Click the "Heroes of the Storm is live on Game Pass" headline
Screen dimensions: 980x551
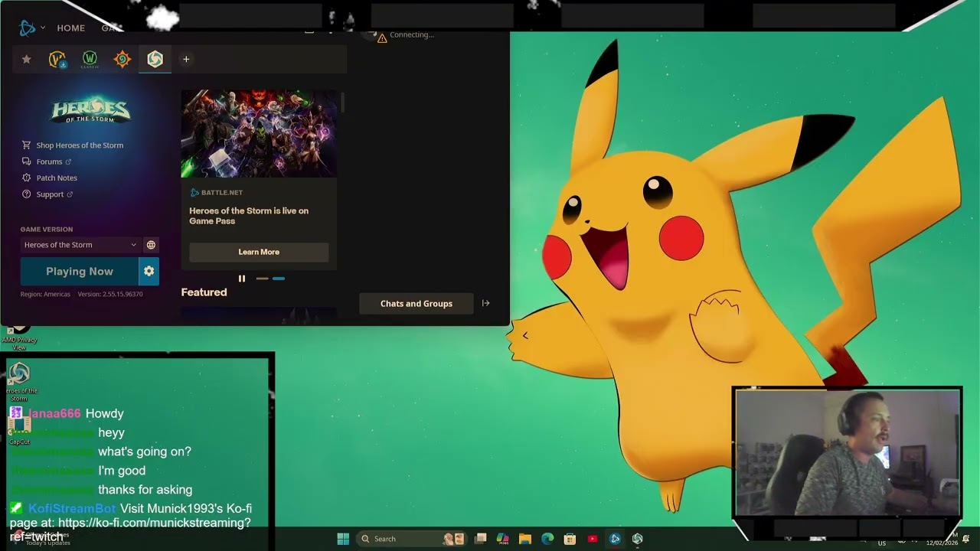[249, 216]
